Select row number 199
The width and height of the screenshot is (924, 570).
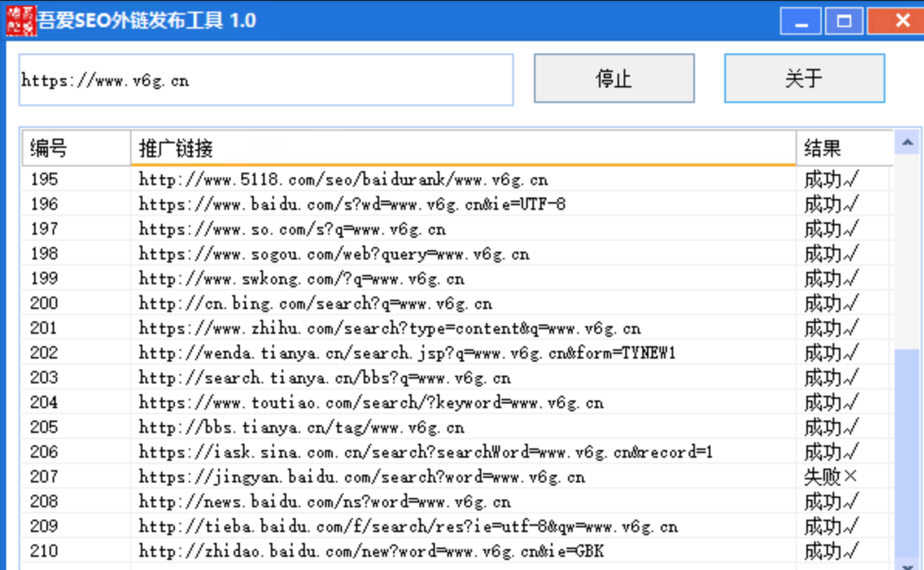pos(44,278)
